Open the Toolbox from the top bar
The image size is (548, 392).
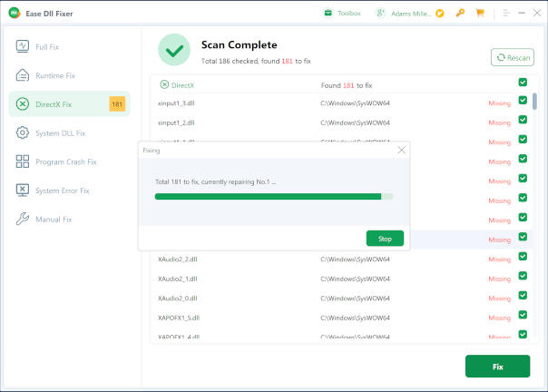click(341, 13)
